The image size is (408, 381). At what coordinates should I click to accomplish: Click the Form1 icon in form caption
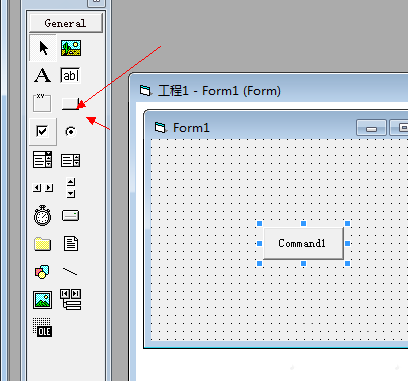[x=160, y=127]
